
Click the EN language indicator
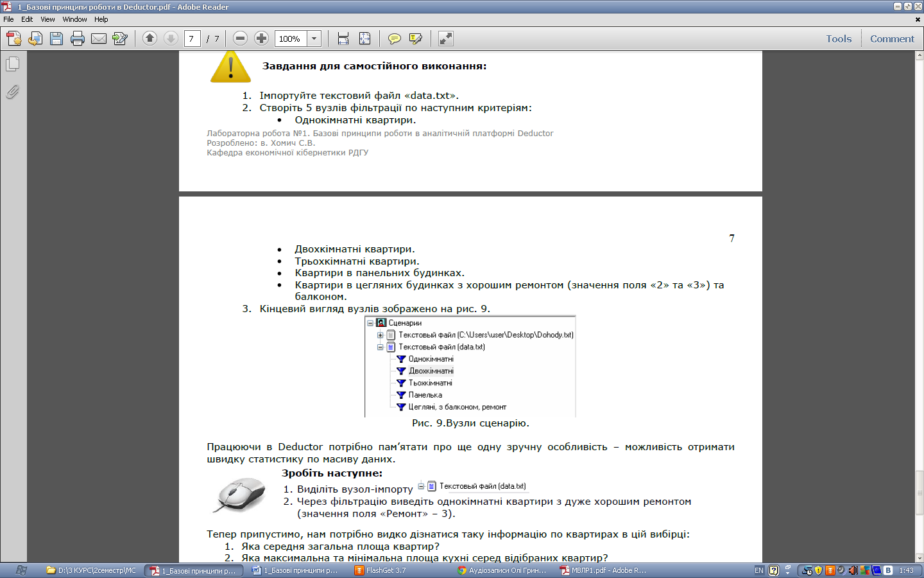click(x=759, y=570)
